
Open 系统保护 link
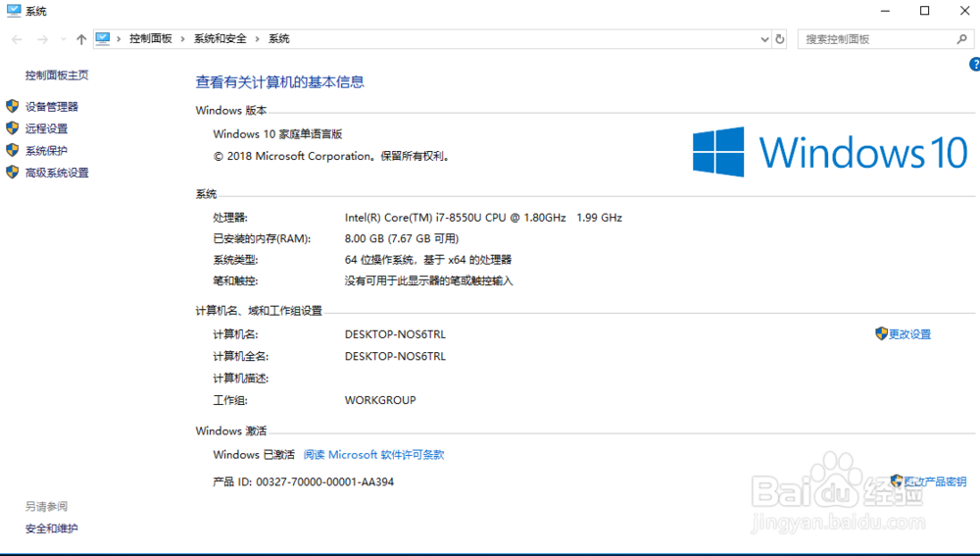(46, 150)
